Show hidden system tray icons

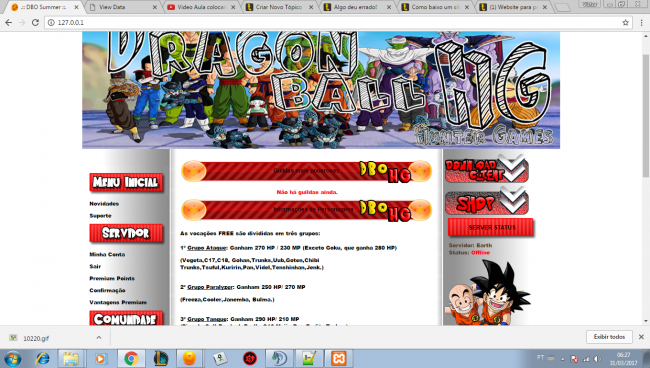pos(563,359)
